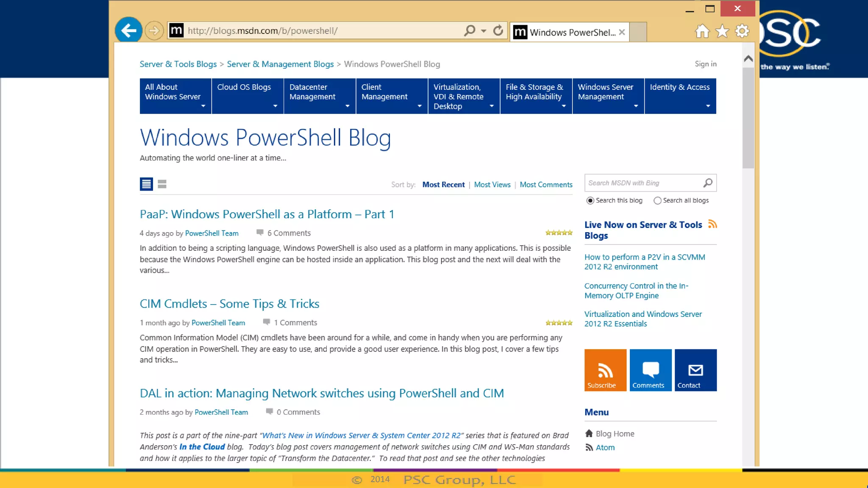Click the refresh page icon
The height and width of the screenshot is (488, 868).
498,30
